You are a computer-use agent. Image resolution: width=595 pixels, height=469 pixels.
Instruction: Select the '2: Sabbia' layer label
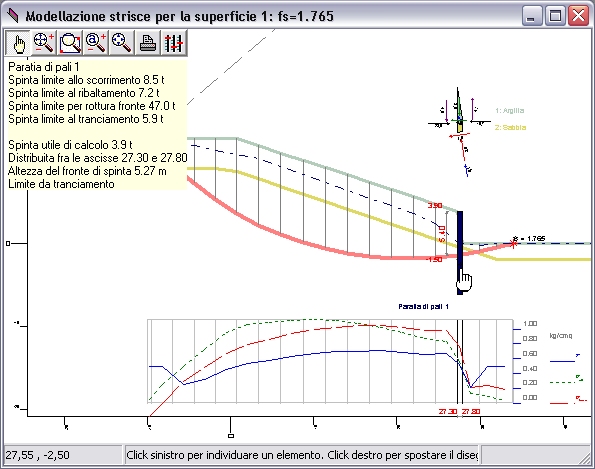point(510,127)
